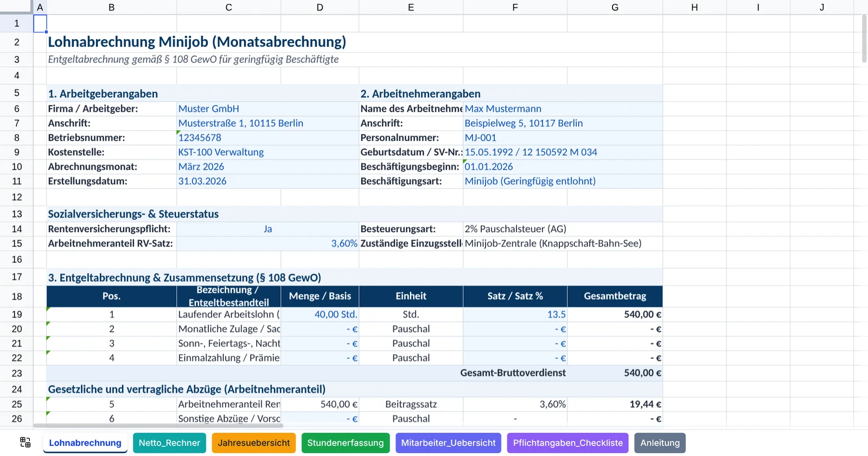Click the '40,00 Std.' cell
The height and width of the screenshot is (456, 868).
[x=320, y=314]
